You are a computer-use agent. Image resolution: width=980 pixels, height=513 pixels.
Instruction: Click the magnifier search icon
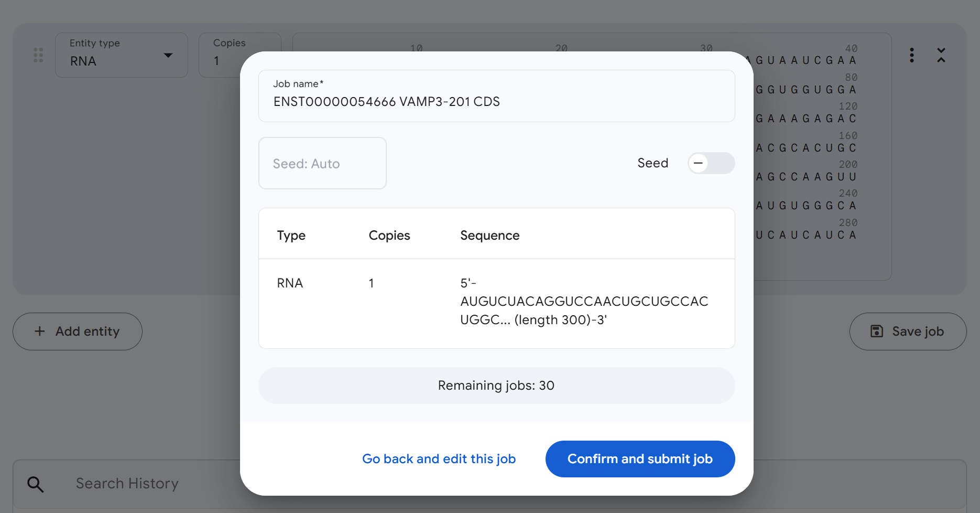coord(36,484)
